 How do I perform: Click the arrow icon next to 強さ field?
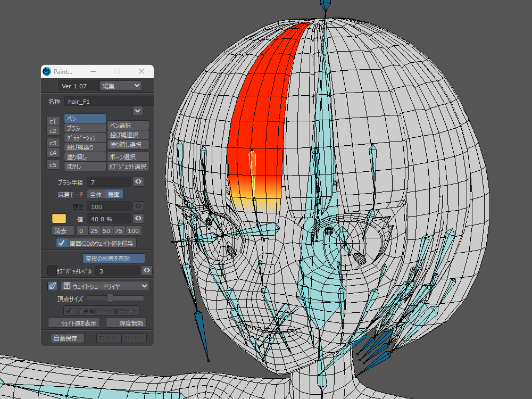(138, 206)
